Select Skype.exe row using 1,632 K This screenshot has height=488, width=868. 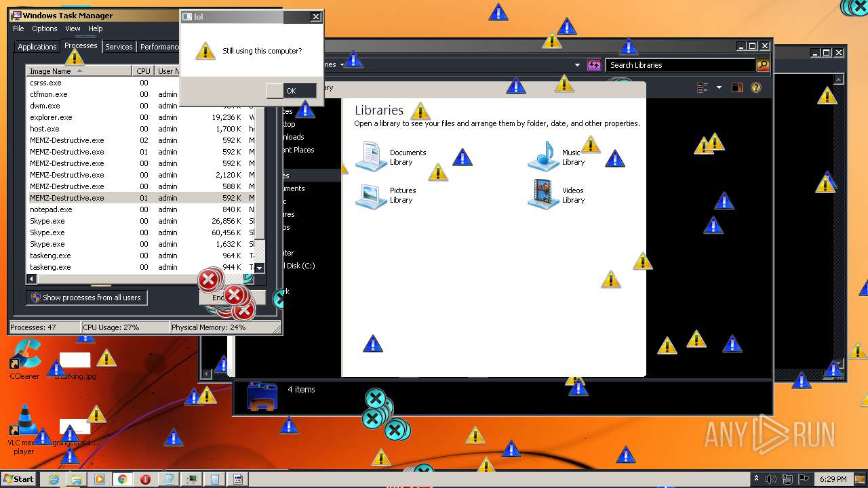click(140, 244)
